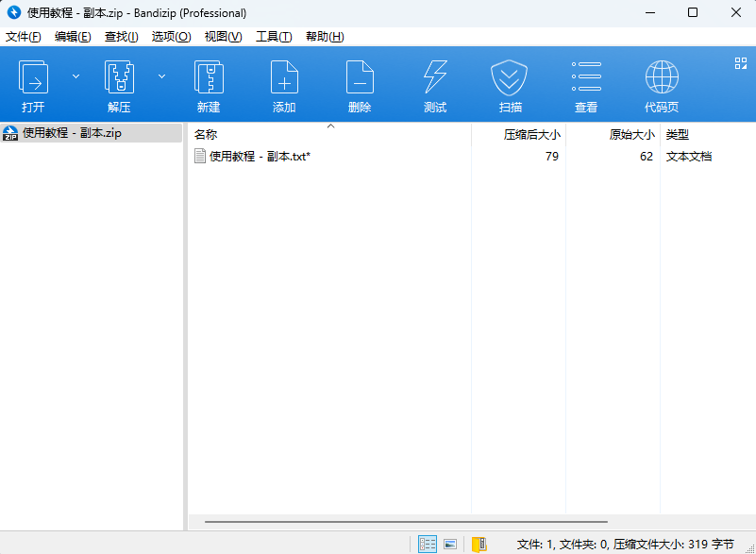Close the Bandizip window
The height and width of the screenshot is (554, 756).
tap(736, 12)
